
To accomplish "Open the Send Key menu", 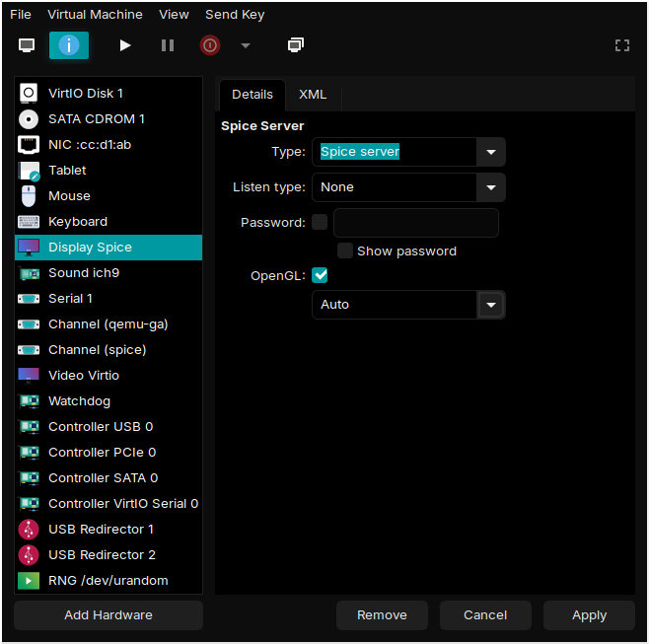I will tap(235, 15).
